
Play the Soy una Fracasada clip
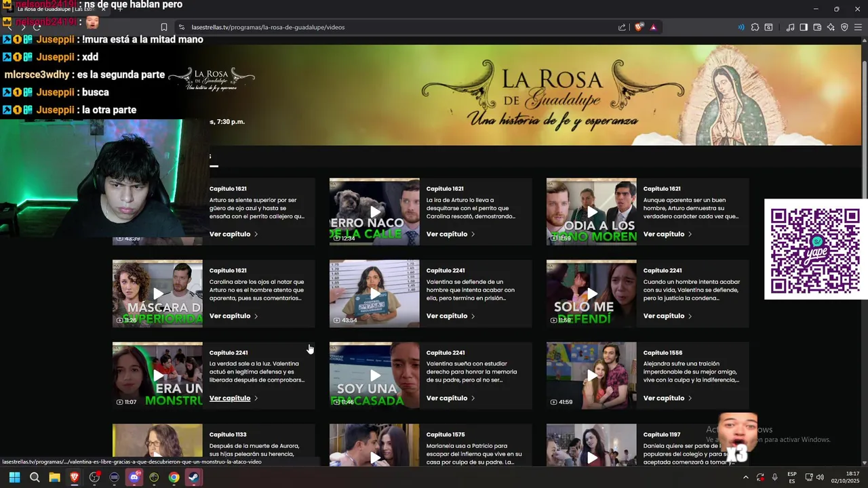coord(374,375)
